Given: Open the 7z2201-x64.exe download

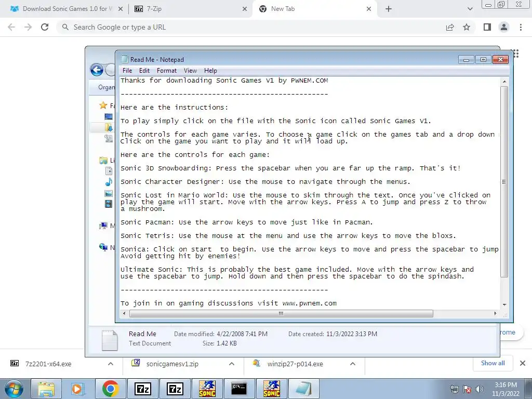Looking at the screenshot, I should click(48, 364).
